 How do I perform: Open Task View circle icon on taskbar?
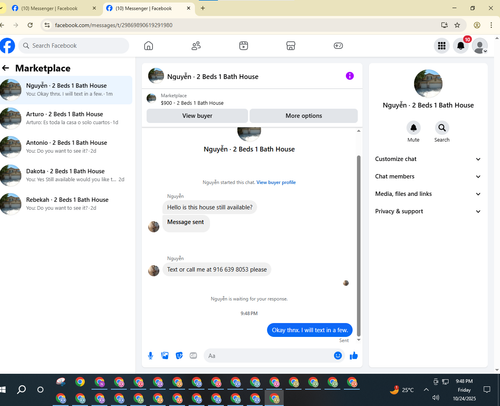pyautogui.click(x=40, y=389)
